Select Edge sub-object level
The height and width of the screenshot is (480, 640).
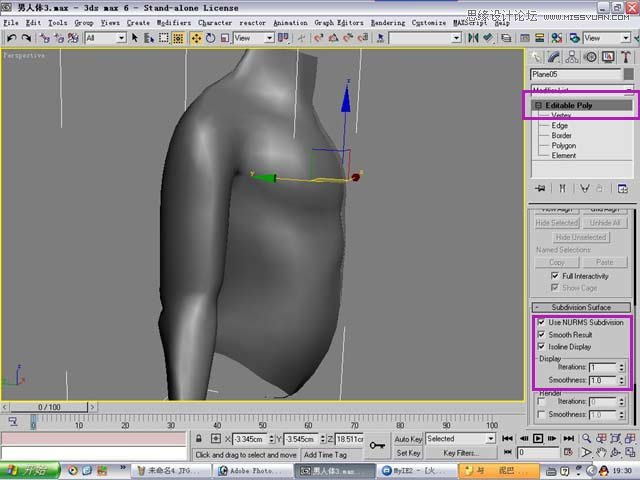click(x=560, y=125)
